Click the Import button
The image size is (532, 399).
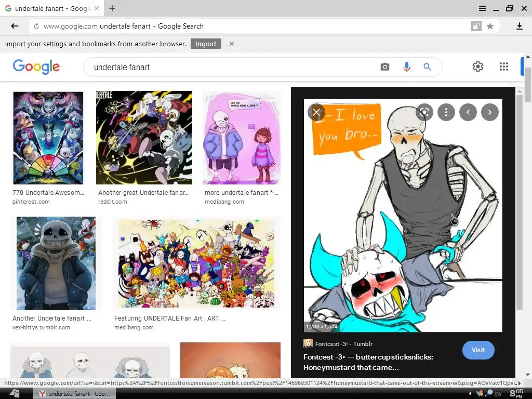pyautogui.click(x=206, y=44)
